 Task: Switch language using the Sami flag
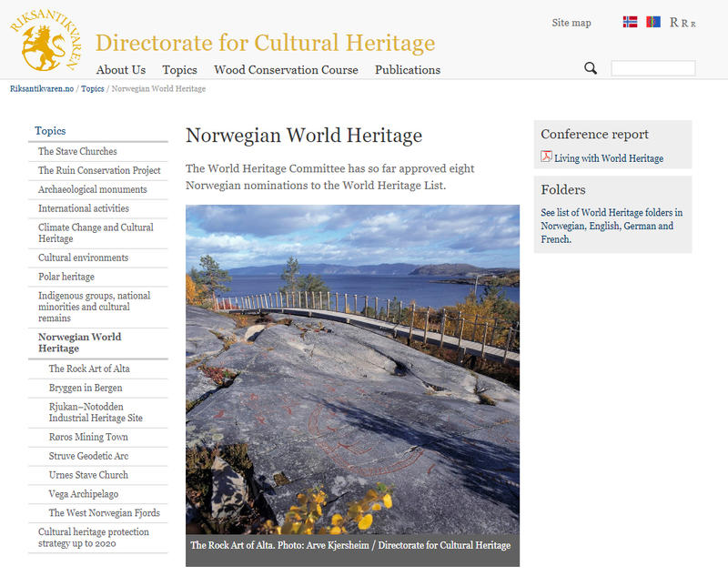tap(653, 22)
